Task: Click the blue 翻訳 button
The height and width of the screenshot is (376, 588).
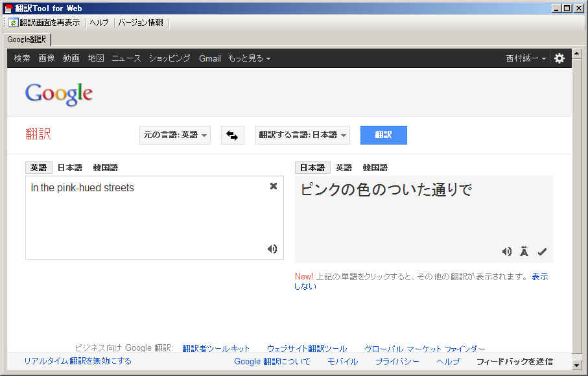Action: pyautogui.click(x=384, y=135)
